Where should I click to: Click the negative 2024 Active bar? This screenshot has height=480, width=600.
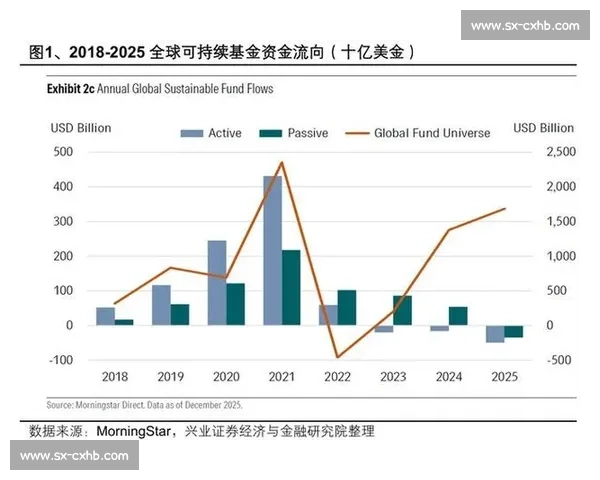pyautogui.click(x=440, y=328)
